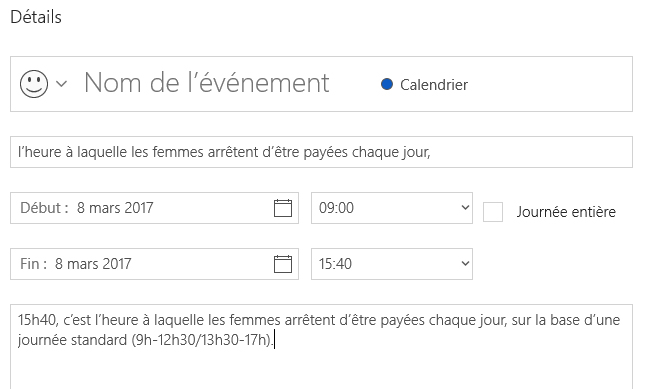Open the Calendrier calendar selector

coord(424,85)
